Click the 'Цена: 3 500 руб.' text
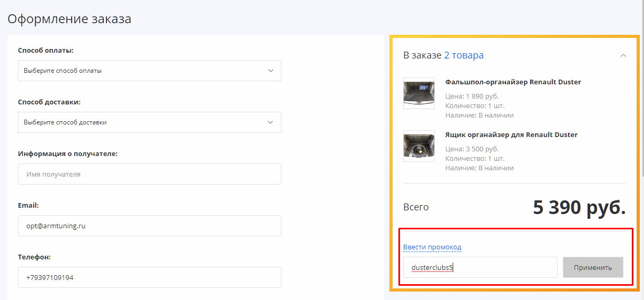 (472, 149)
